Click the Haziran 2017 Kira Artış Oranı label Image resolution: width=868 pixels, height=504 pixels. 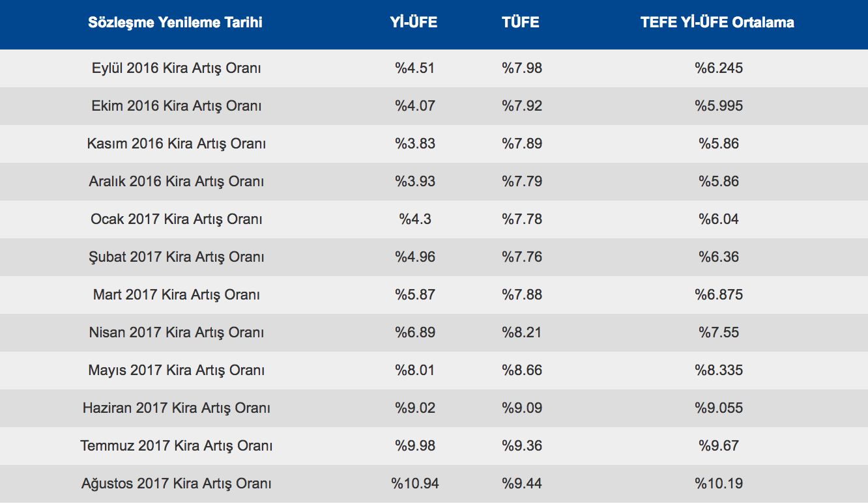point(177,408)
